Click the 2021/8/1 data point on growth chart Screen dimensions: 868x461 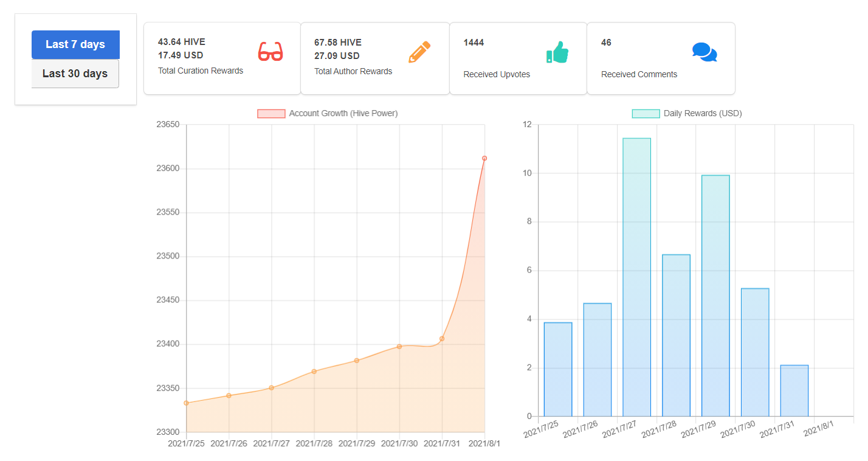pyautogui.click(x=484, y=158)
